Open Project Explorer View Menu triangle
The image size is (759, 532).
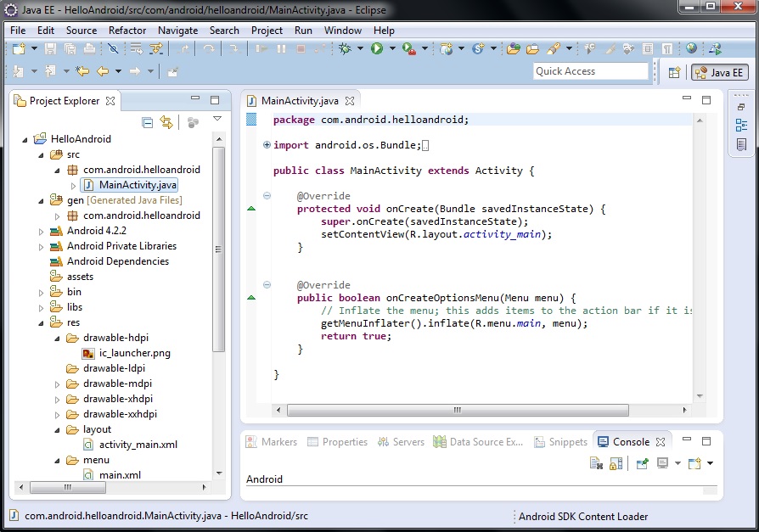coord(217,119)
